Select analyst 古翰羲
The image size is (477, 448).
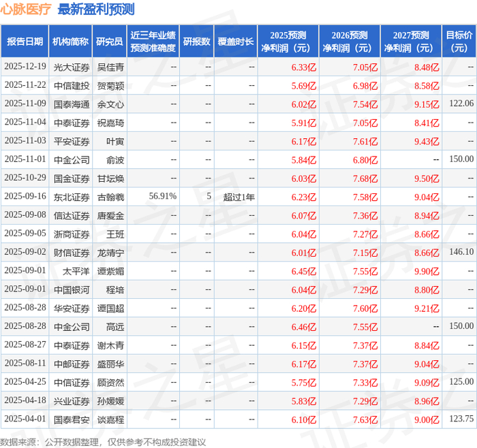click(110, 197)
